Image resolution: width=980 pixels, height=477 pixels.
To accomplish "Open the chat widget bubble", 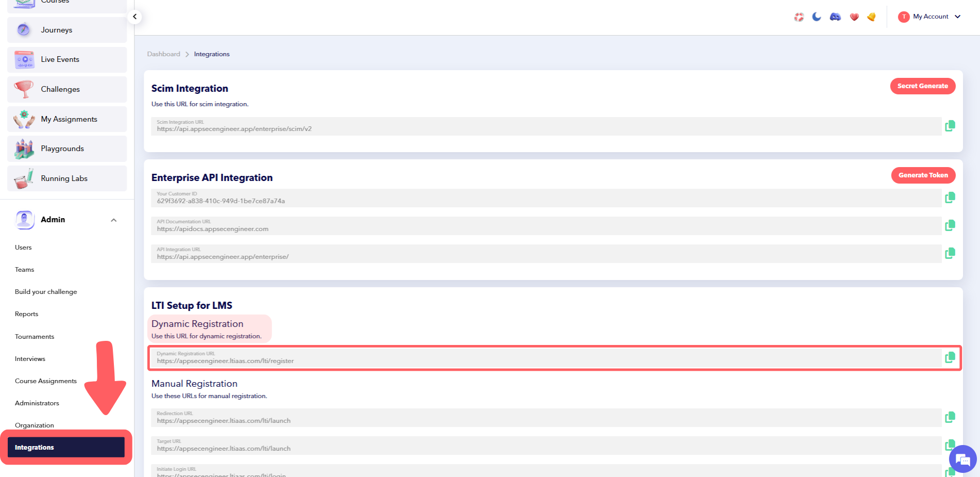I will (962, 459).
